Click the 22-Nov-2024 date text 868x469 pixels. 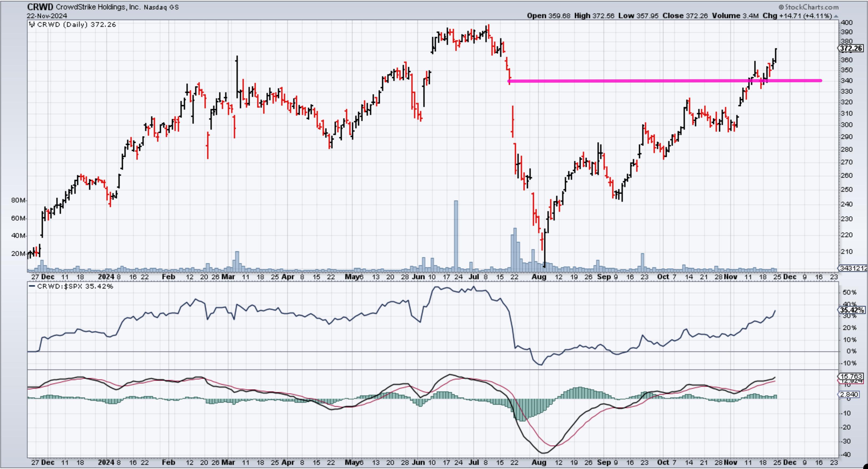point(47,16)
